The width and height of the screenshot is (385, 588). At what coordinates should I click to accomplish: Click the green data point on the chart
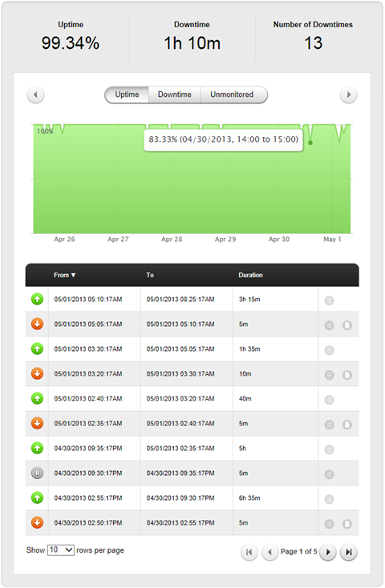[310, 143]
